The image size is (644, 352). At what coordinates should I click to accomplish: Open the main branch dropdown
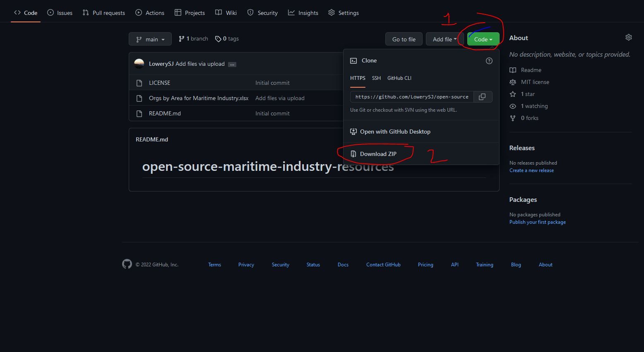tap(150, 39)
